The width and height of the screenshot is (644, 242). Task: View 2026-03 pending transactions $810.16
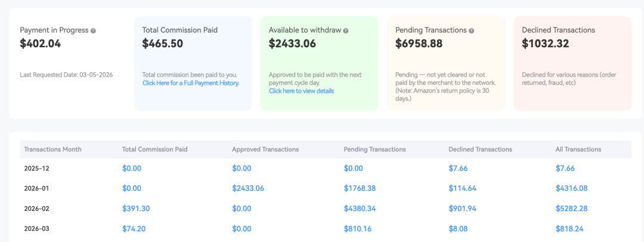point(358,228)
